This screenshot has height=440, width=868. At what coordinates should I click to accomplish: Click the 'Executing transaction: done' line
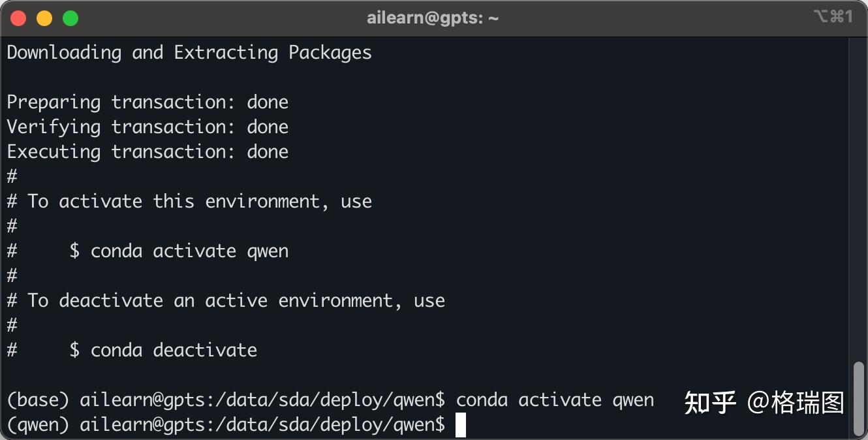click(x=147, y=152)
